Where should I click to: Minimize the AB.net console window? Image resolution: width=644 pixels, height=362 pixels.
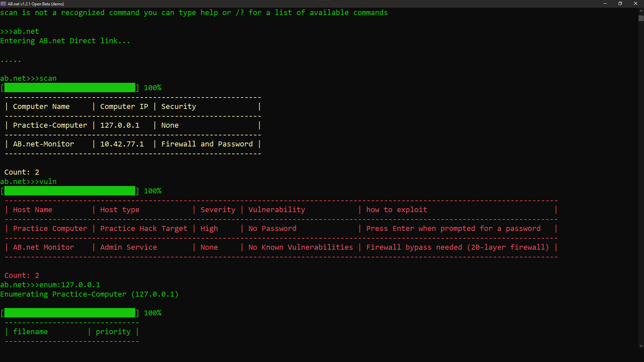(x=605, y=4)
